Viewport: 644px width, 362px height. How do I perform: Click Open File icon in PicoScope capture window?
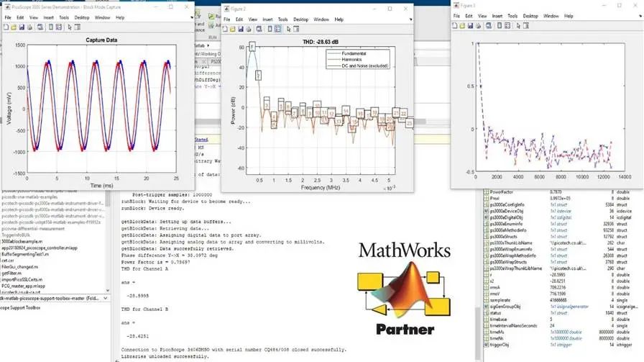click(14, 27)
